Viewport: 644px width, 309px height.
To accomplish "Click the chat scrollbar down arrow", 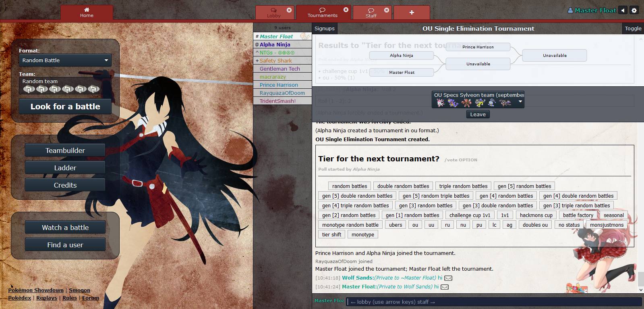I will [640, 290].
